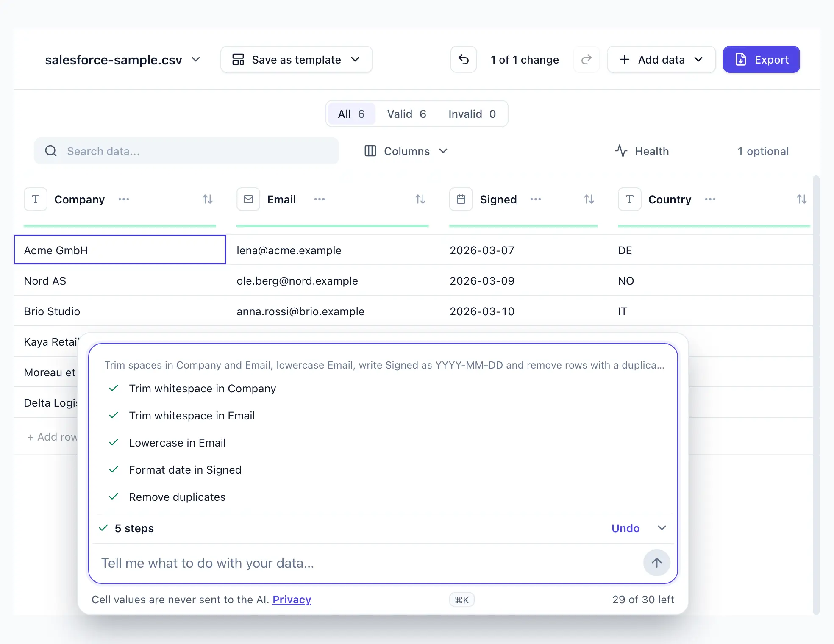Click the Signed calendar type icon
This screenshot has height=644, width=834.
[461, 199]
